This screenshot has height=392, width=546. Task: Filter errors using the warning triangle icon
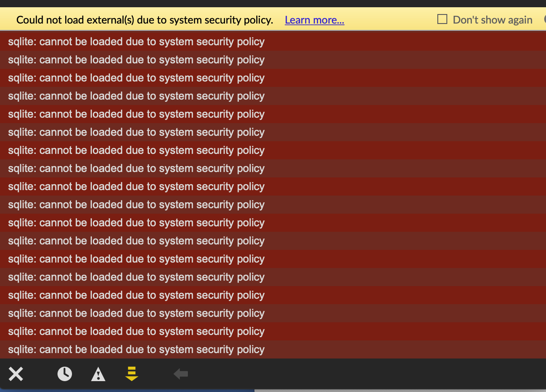pos(98,374)
